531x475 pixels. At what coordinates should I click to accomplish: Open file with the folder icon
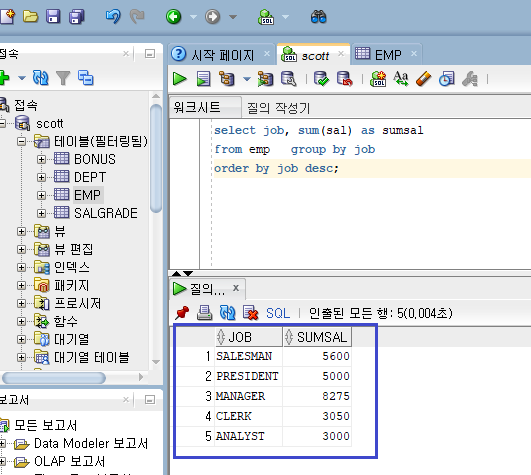30,16
